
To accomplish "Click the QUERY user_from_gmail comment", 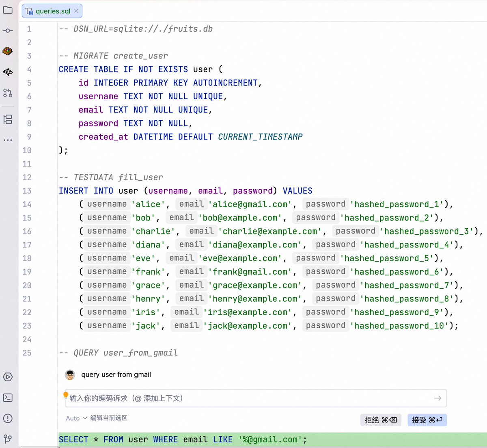I will click(x=119, y=353).
